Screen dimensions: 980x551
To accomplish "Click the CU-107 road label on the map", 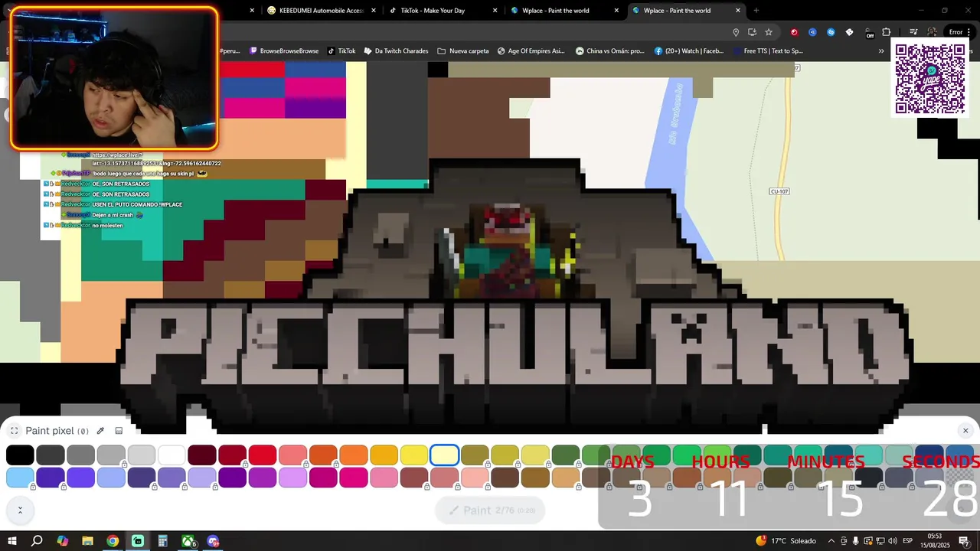I will point(779,191).
